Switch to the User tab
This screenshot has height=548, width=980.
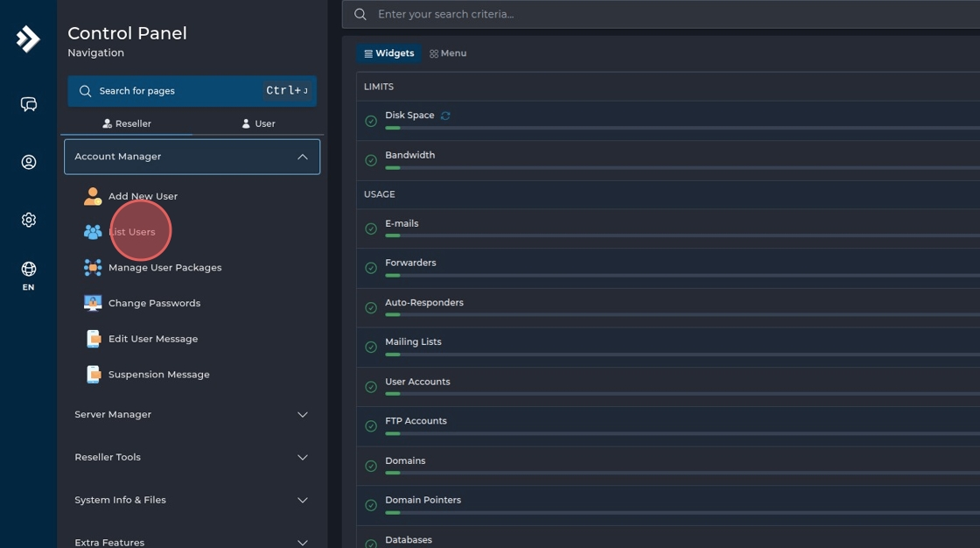pos(258,123)
